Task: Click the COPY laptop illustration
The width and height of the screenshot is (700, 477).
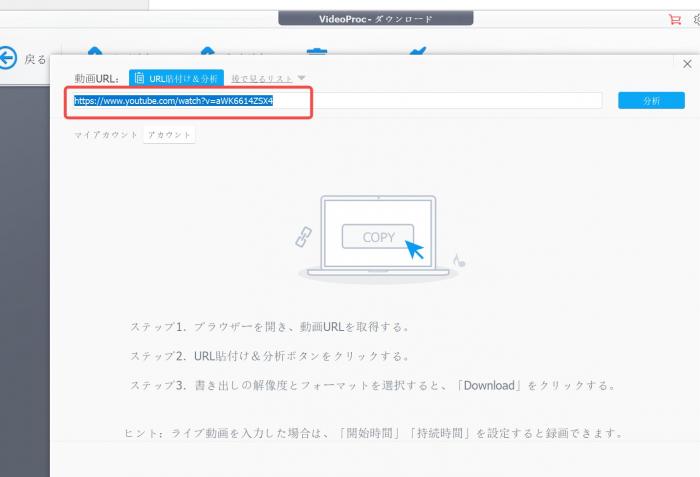Action: [378, 237]
